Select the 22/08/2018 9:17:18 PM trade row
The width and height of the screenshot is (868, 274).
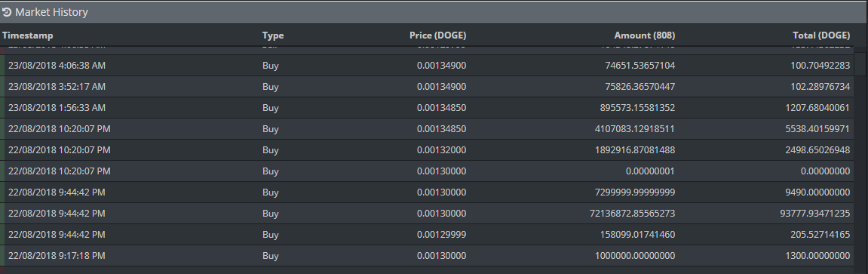[x=427, y=256]
